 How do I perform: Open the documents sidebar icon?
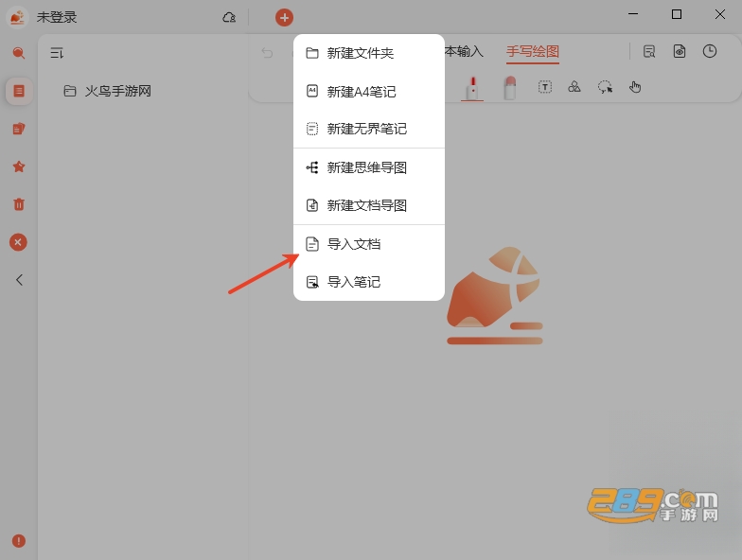(x=19, y=129)
